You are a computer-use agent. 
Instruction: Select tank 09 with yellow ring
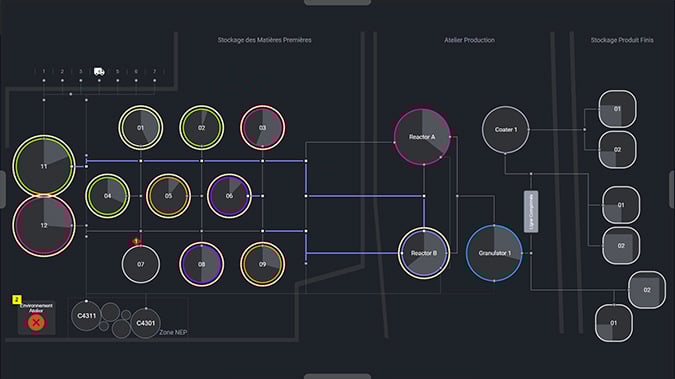tap(263, 264)
